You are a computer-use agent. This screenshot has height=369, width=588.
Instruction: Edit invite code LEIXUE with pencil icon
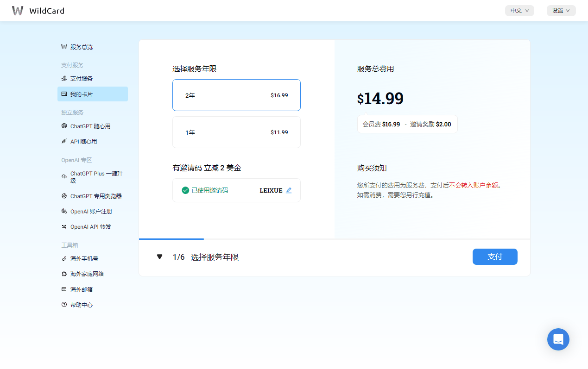(x=288, y=190)
